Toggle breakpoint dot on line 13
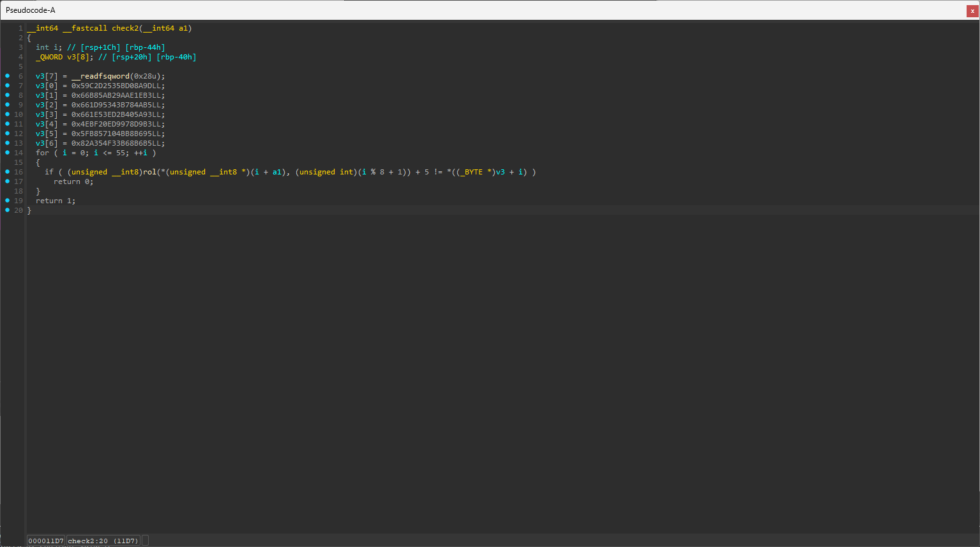 click(8, 143)
